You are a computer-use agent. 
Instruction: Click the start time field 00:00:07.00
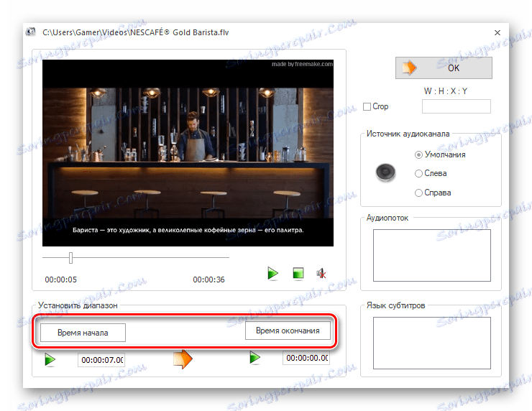point(101,360)
